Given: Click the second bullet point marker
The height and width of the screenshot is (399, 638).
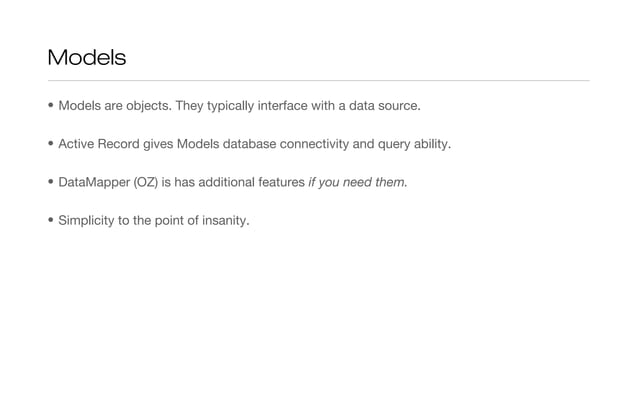Looking at the screenshot, I should (51, 143).
